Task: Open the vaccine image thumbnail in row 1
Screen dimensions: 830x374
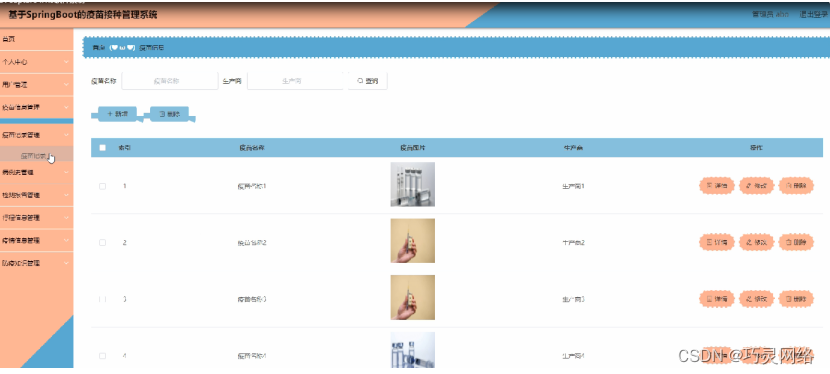Action: 412,184
